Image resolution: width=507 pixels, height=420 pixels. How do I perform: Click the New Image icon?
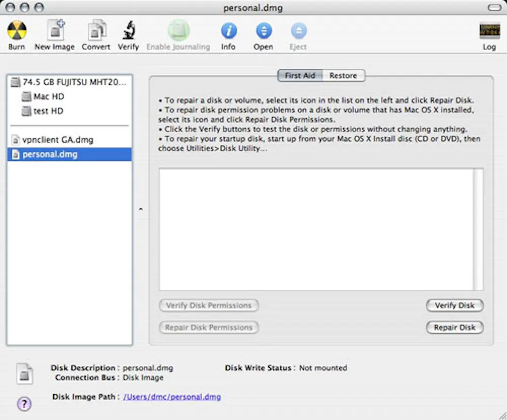click(54, 31)
